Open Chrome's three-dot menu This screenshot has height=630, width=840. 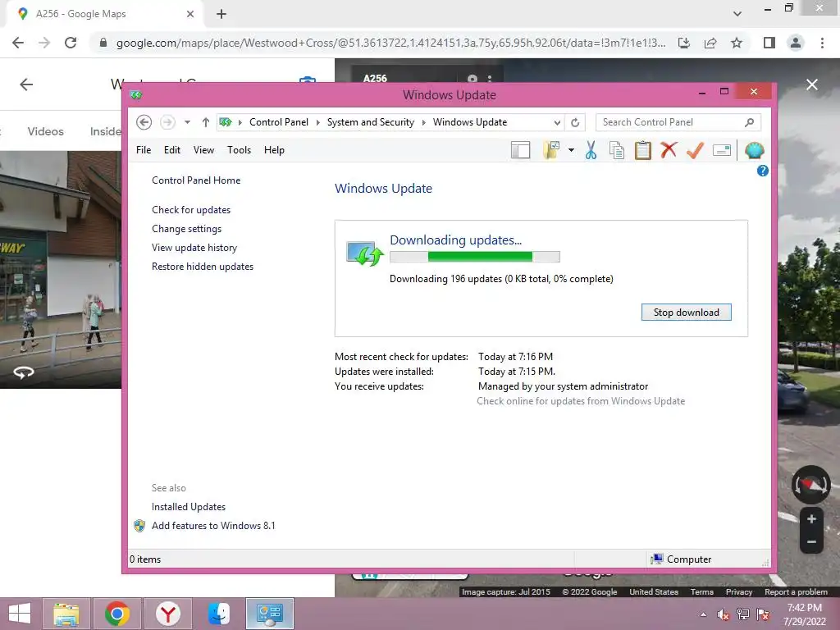[822, 43]
